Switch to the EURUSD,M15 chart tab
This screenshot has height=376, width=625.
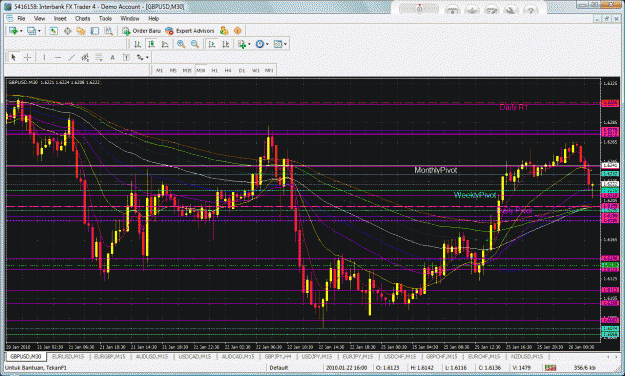click(x=68, y=356)
